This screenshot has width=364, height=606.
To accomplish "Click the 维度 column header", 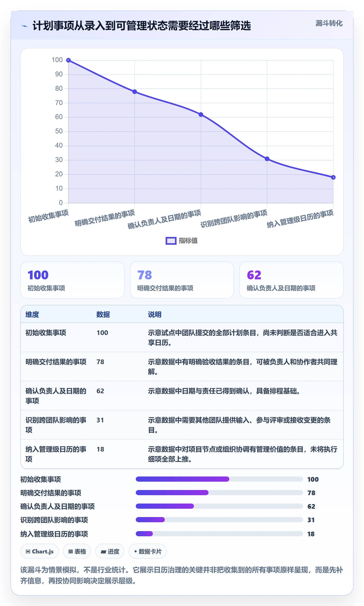I will tap(32, 314).
